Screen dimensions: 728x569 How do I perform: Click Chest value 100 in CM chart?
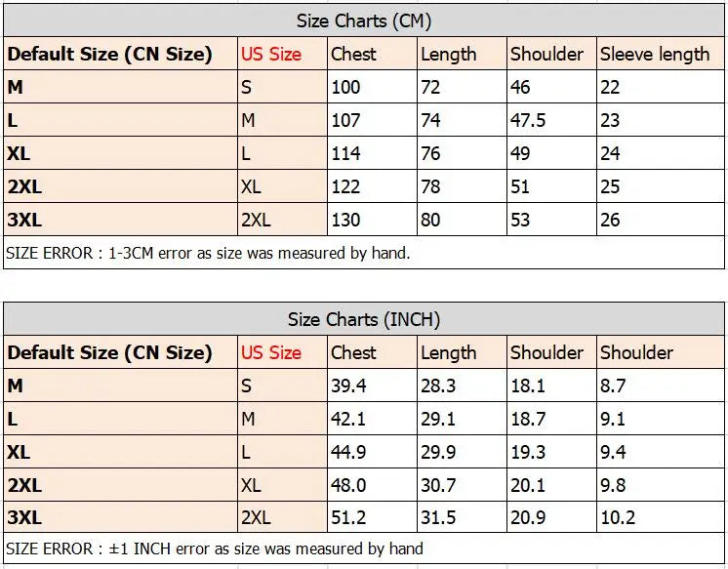pos(345,87)
